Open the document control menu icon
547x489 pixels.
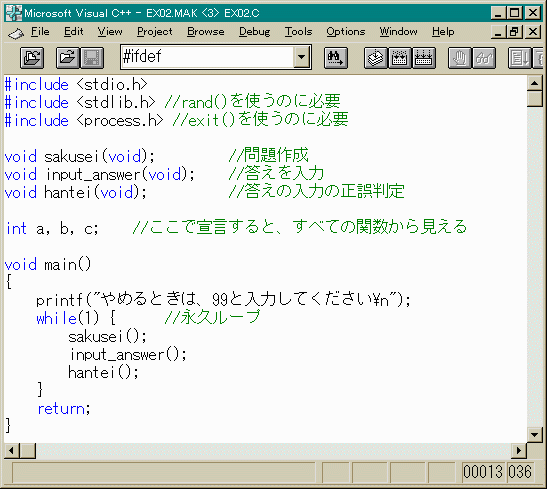[16, 33]
